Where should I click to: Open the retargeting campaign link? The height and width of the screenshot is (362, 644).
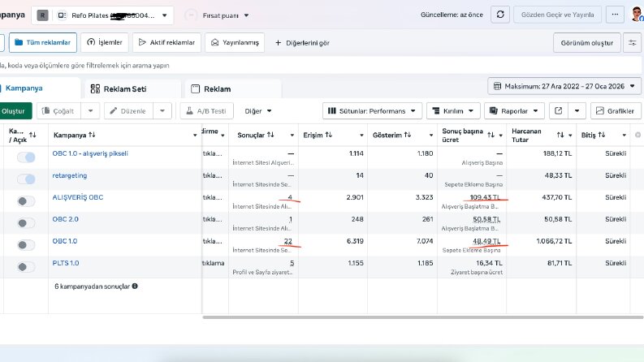[x=69, y=175]
